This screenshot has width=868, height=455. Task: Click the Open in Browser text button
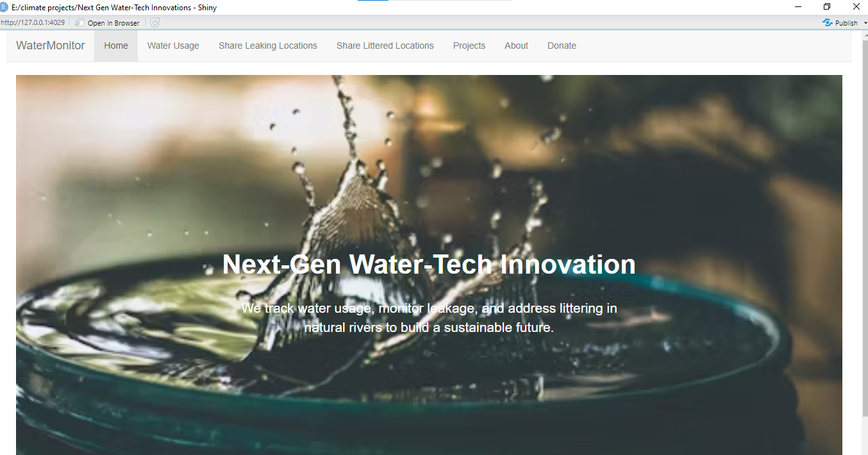tap(113, 23)
